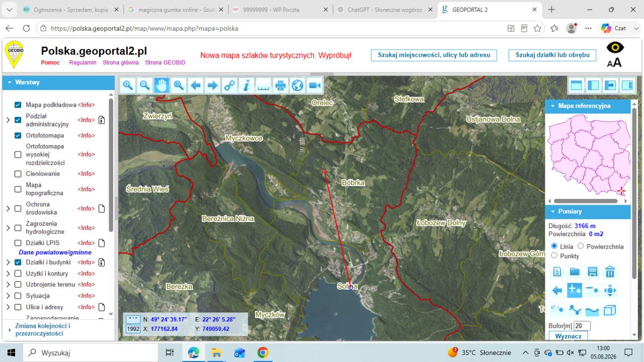Click the top panel layout icon
This screenshot has width=644, height=362.
(576, 86)
